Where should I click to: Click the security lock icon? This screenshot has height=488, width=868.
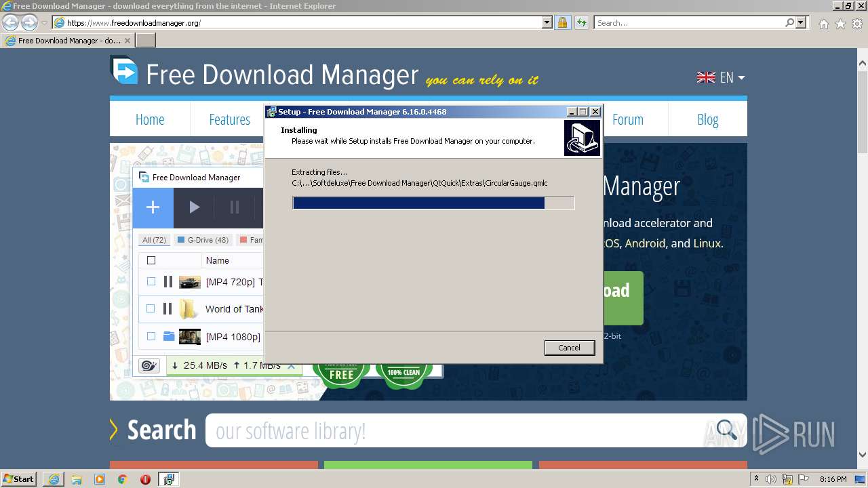562,22
